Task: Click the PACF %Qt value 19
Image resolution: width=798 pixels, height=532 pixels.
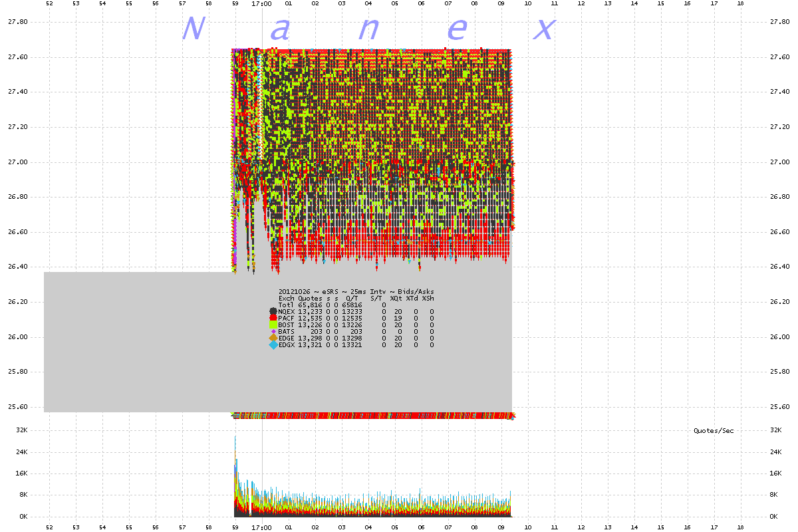Action: [x=398, y=318]
